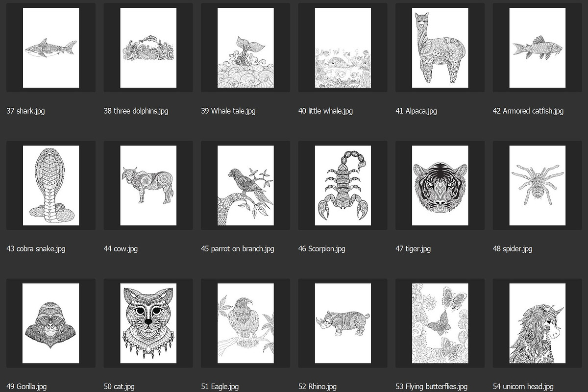Image resolution: width=588 pixels, height=392 pixels.
Task: Click the '38 three dolphins.jpg' file name
Action: pos(136,111)
